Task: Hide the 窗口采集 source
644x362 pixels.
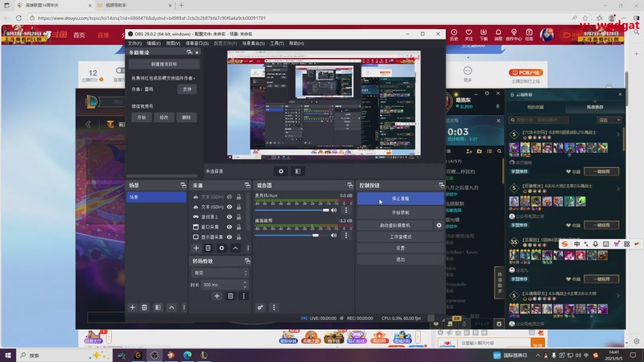Action: (x=229, y=227)
